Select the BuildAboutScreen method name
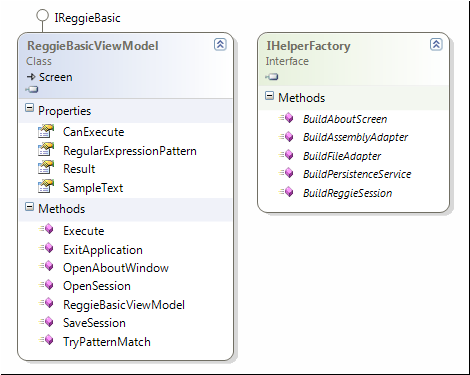The width and height of the screenshot is (470, 375). click(x=345, y=119)
